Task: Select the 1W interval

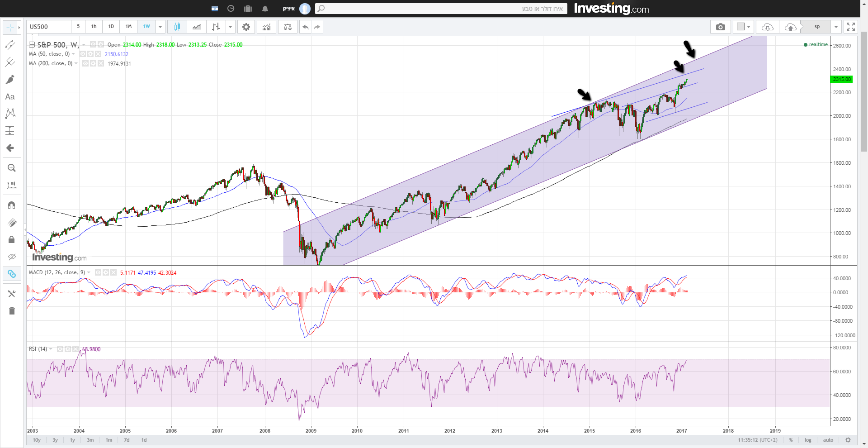Action: 147,27
